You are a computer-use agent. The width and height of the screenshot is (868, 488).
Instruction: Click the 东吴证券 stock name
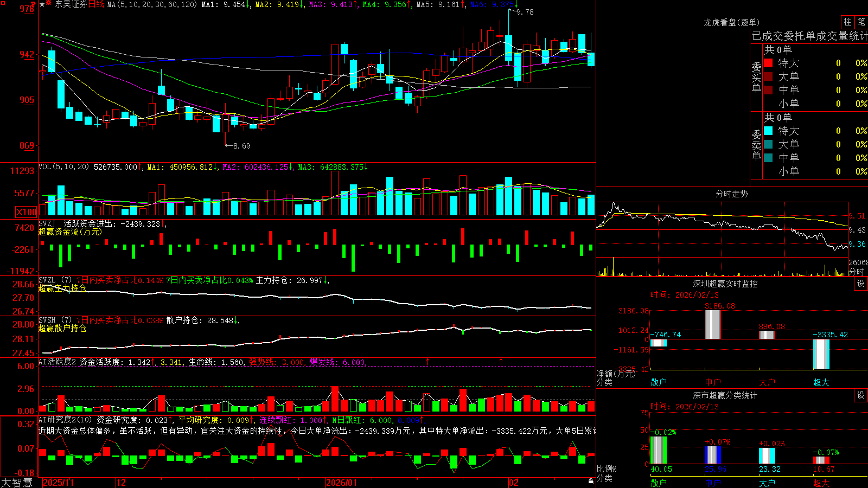71,4
